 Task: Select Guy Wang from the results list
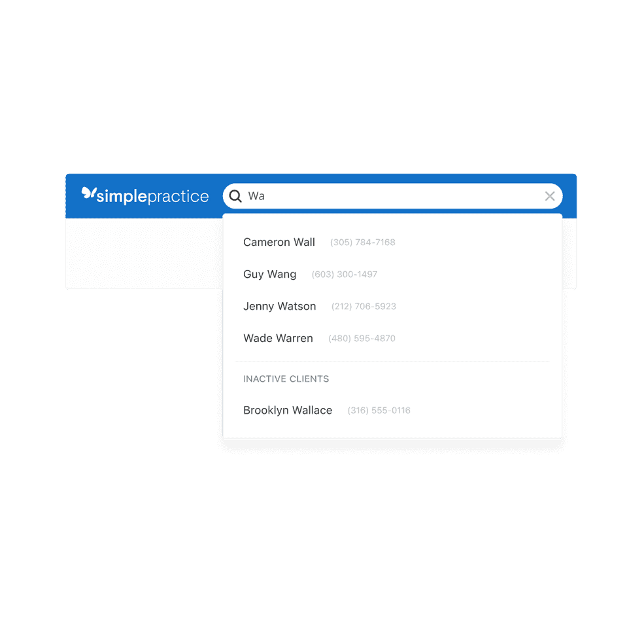pyautogui.click(x=269, y=275)
